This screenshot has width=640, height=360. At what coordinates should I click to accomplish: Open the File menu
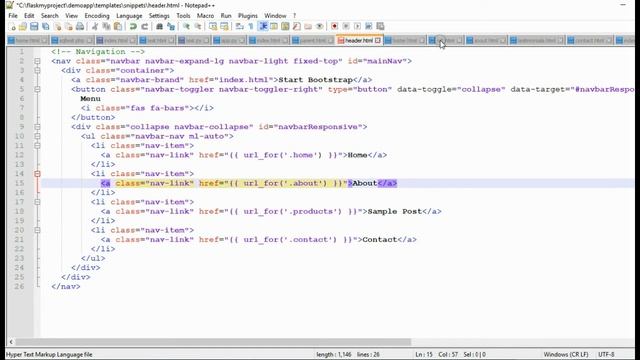coord(13,16)
